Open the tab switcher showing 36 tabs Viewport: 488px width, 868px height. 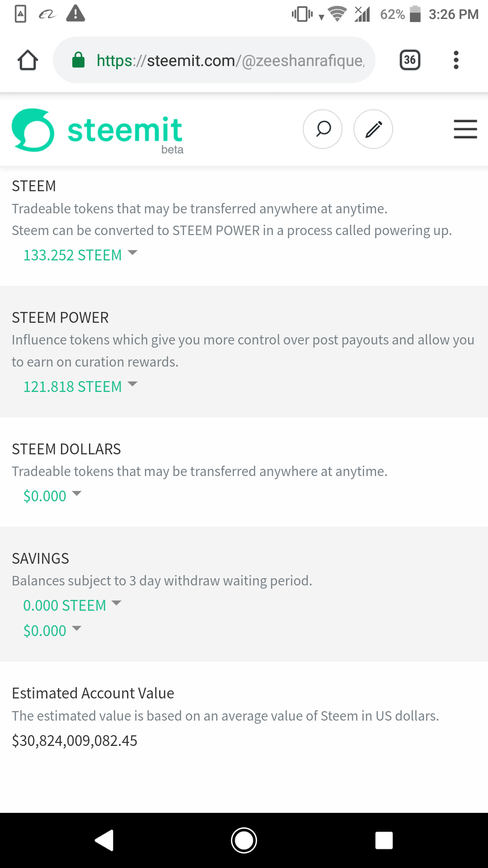click(410, 60)
